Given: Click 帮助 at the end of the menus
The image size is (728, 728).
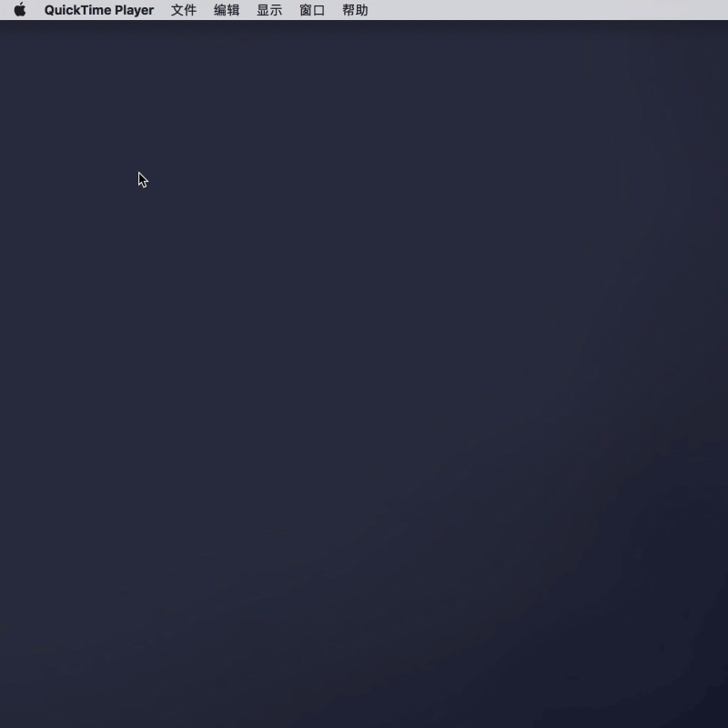Looking at the screenshot, I should [355, 10].
